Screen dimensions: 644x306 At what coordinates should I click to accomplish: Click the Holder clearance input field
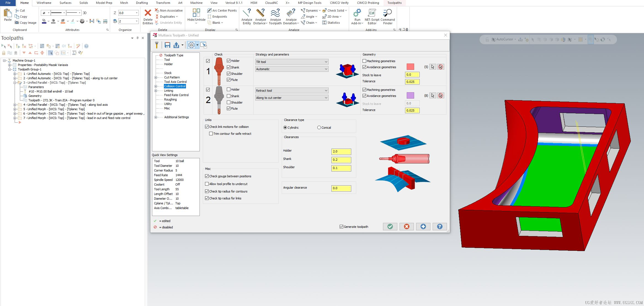point(341,152)
